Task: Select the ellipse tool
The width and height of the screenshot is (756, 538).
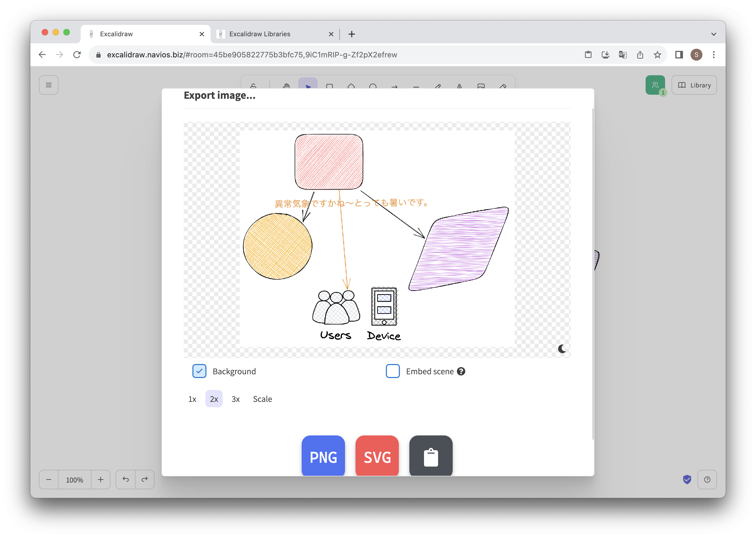Action: (373, 86)
